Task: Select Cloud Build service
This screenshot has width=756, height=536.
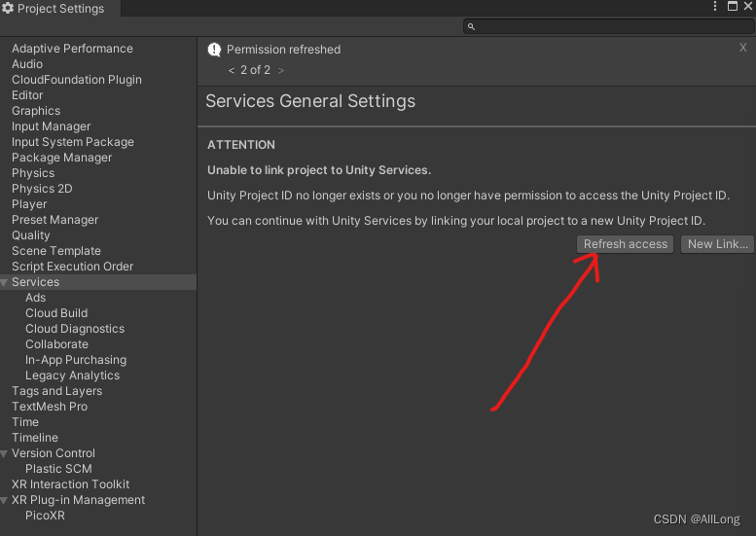Action: [x=56, y=313]
